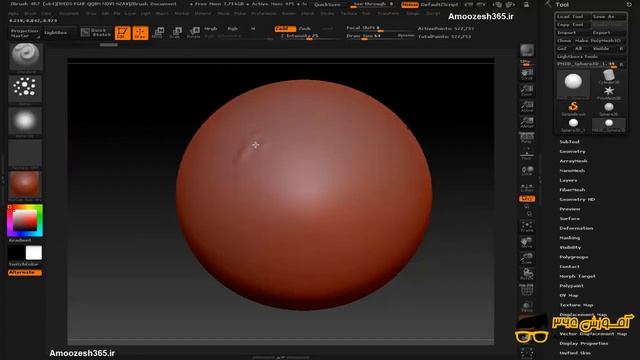Toggle PolyF polyframe display

527,290
